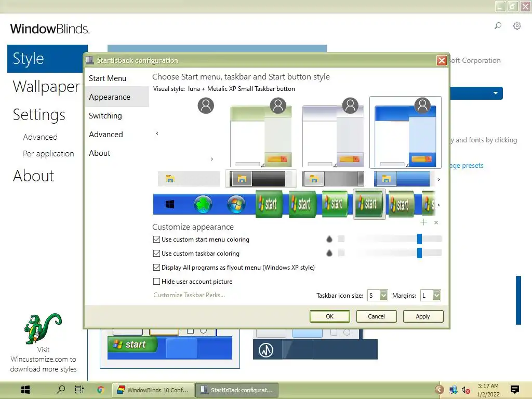532x399 pixels.
Task: Open Per application settings in WindowBlinds
Action: click(x=48, y=154)
